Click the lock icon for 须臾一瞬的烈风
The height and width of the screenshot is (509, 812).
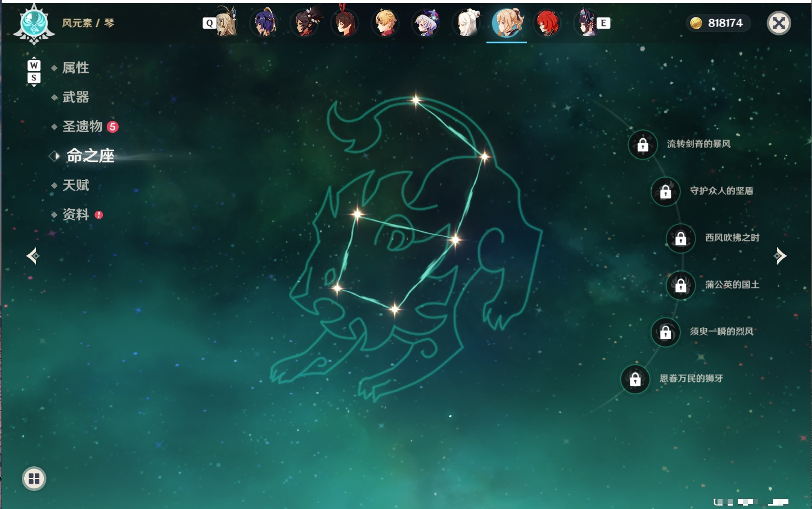[666, 332]
